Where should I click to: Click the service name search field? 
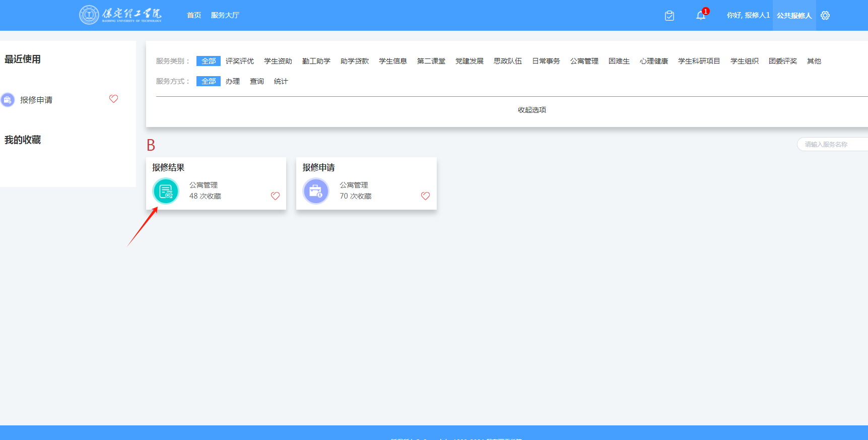click(x=831, y=144)
